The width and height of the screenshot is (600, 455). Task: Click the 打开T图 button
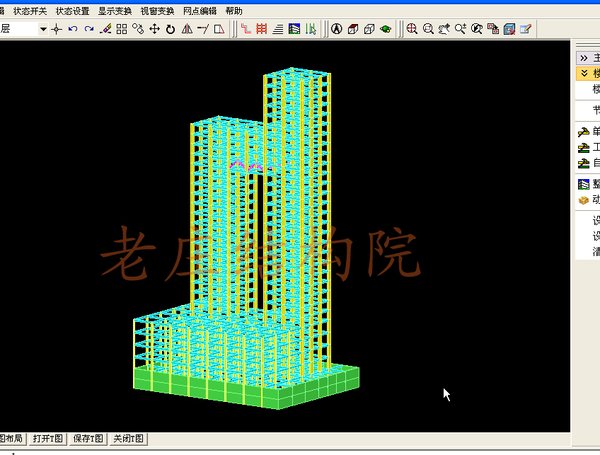click(x=47, y=439)
